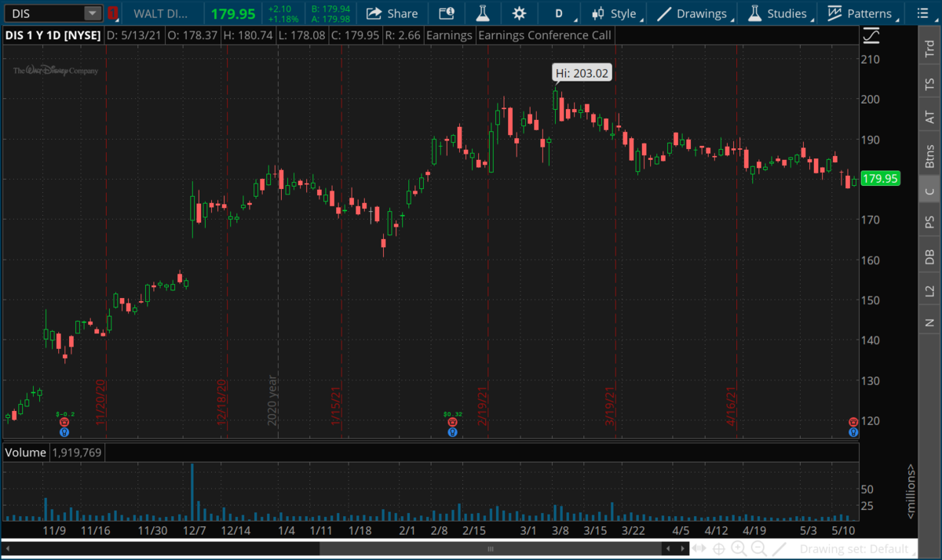942x560 pixels.
Task: Click the blue conference call icon at right edge
Action: coord(853,431)
